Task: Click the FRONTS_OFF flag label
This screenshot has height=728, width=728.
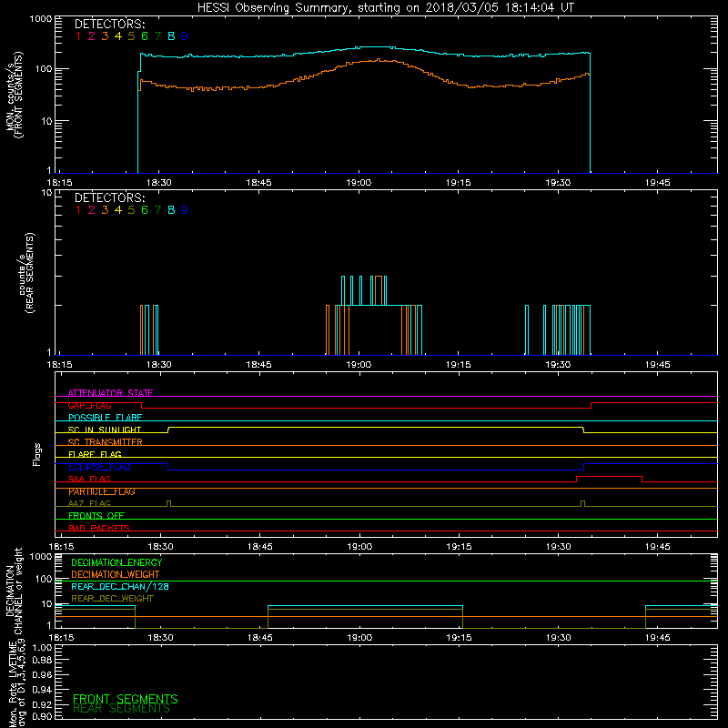Action: pos(96,516)
